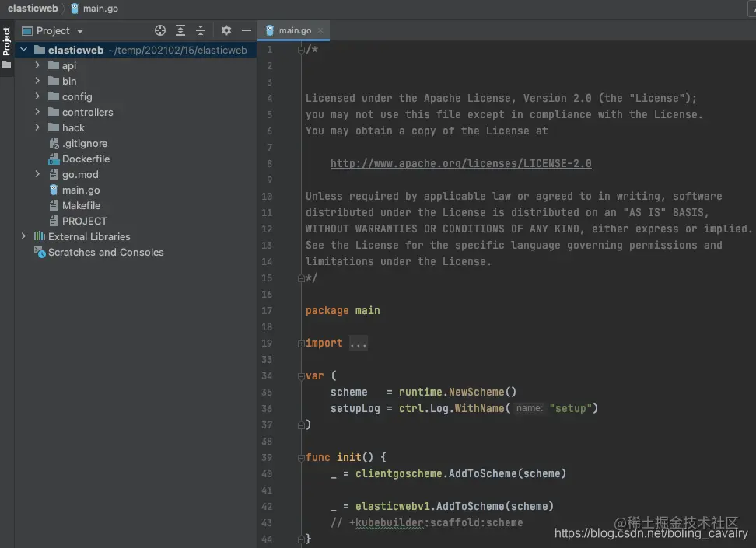Screen dimensions: 756x548
Task: Click the Collapse All icon in Project panel
Action: tap(201, 30)
